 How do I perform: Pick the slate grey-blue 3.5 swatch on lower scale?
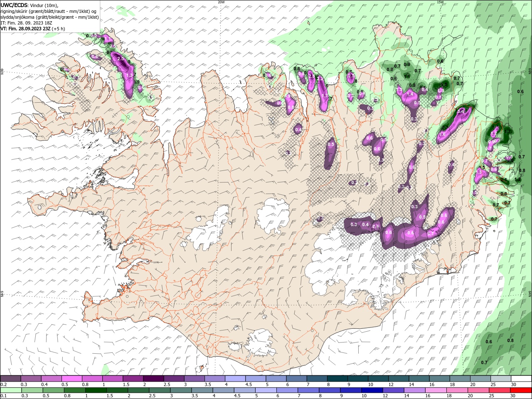click(202, 390)
